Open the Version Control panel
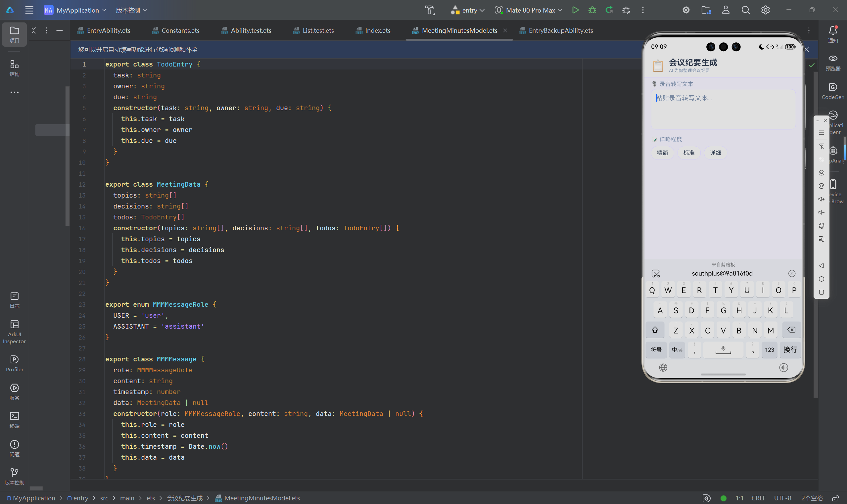 [14, 477]
